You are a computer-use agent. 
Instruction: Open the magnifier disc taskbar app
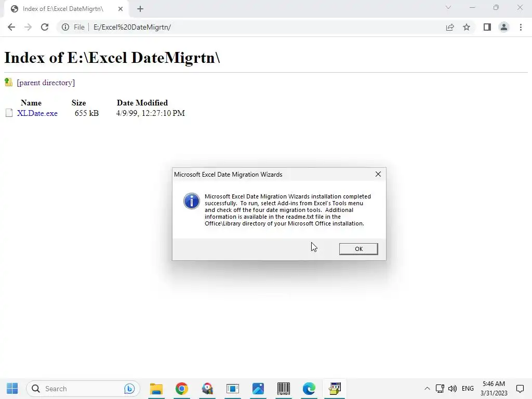click(x=207, y=389)
